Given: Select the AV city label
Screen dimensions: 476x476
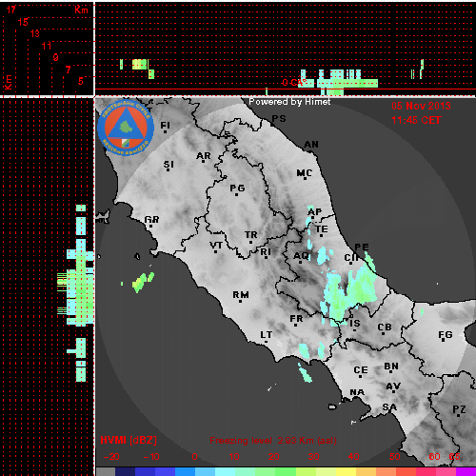Looking at the screenshot, I should [x=393, y=387].
